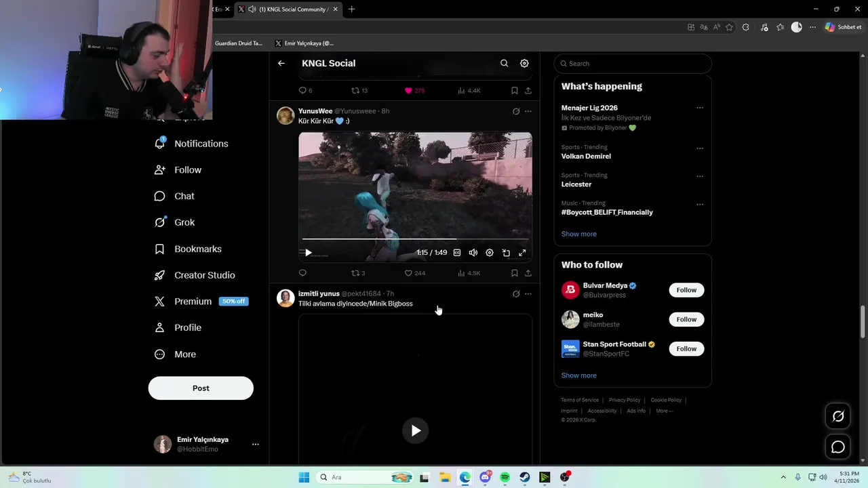Screen dimensions: 868x488
Task: Reply to YunusWee's post
Action: coord(302,273)
